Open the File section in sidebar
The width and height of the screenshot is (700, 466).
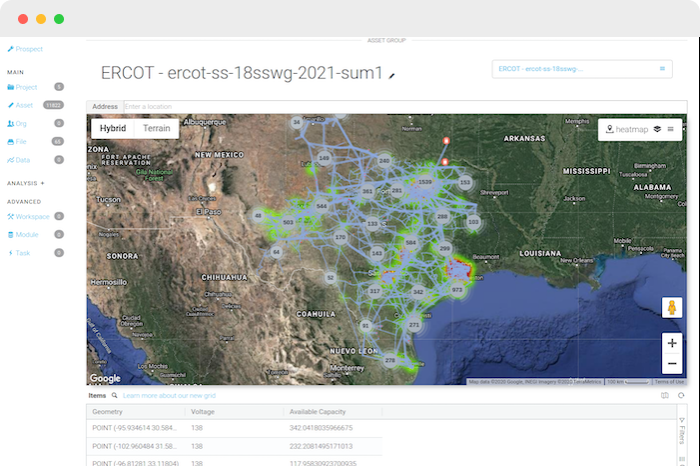17,142
